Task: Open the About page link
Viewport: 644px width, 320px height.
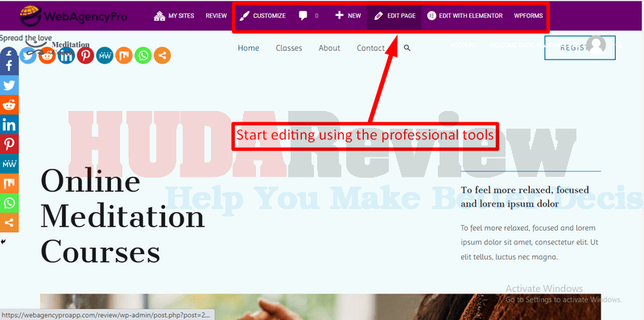Action: [329, 48]
